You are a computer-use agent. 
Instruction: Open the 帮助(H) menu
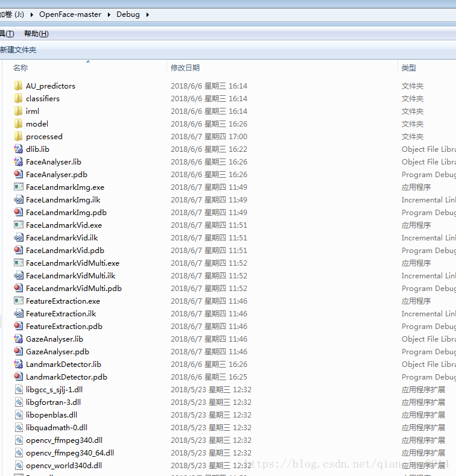tap(36, 34)
